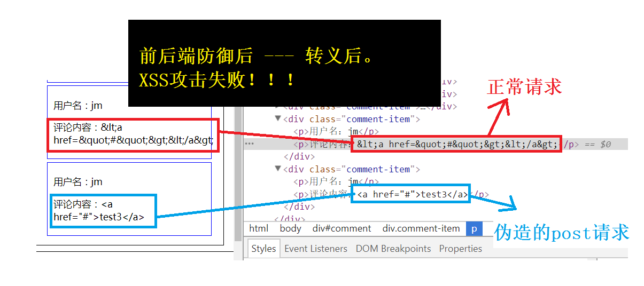644x286 pixels.
Task: Switch to the Properties tab
Action: [x=460, y=249]
